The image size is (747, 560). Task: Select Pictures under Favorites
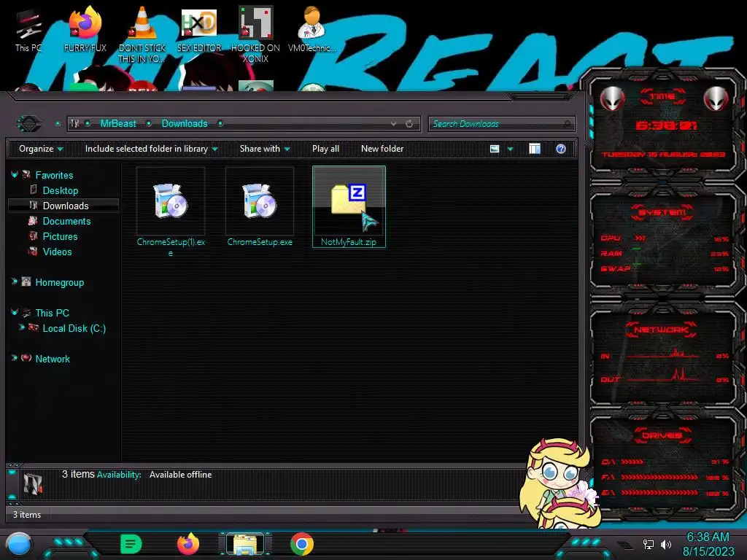(60, 237)
